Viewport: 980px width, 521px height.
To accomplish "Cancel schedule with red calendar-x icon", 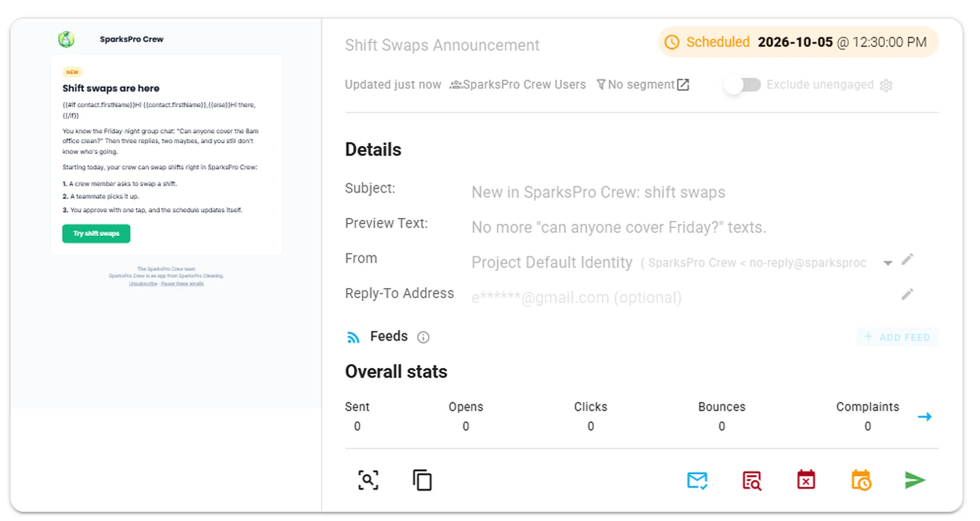I will (x=806, y=480).
